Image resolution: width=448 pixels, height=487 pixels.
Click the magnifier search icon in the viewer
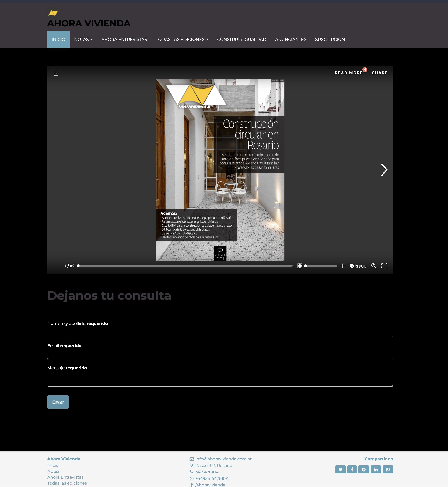[x=374, y=266]
